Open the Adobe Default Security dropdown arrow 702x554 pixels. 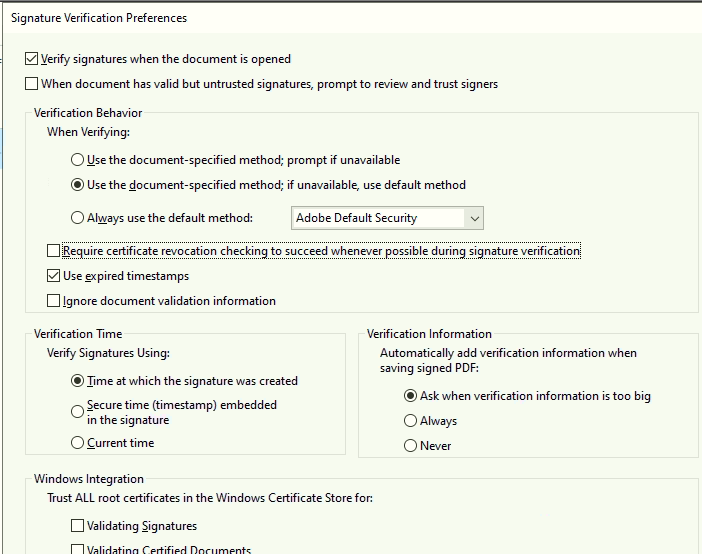474,218
